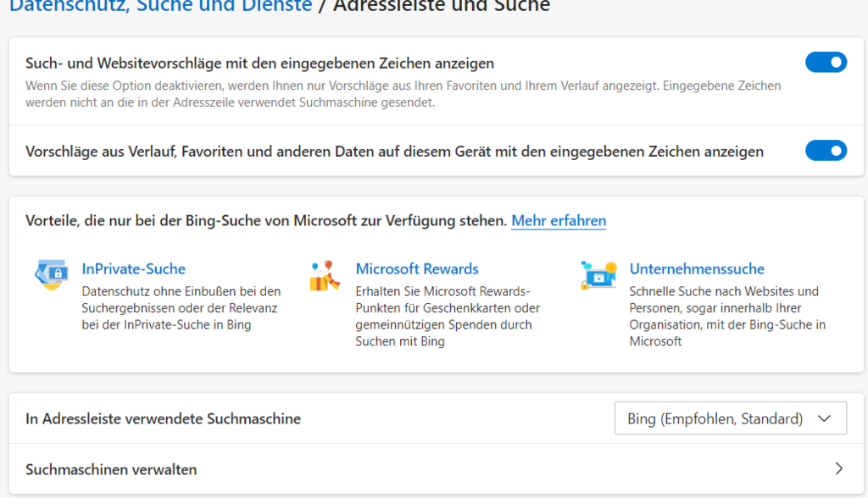Open the Bing (Empfohlen, Standard) dropdown
The height and width of the screenshot is (498, 868).
coord(729,418)
